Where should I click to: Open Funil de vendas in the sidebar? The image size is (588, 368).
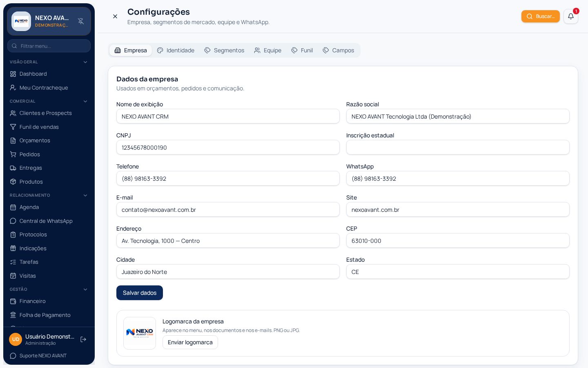click(49, 127)
